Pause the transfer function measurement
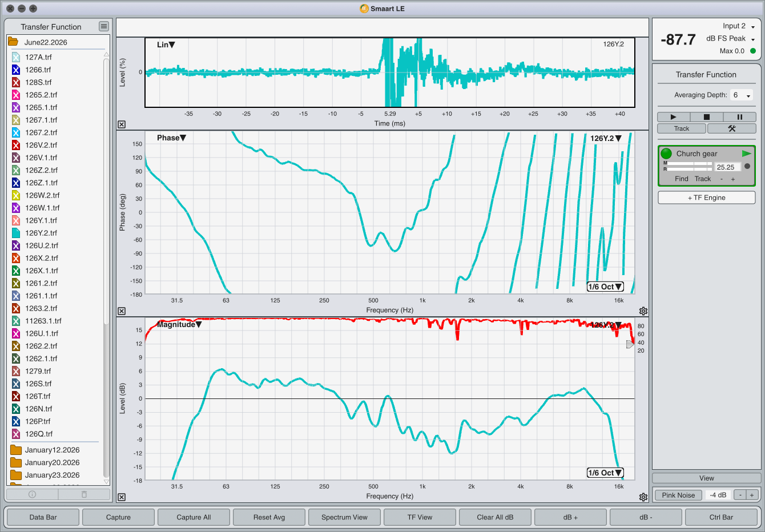 [739, 117]
